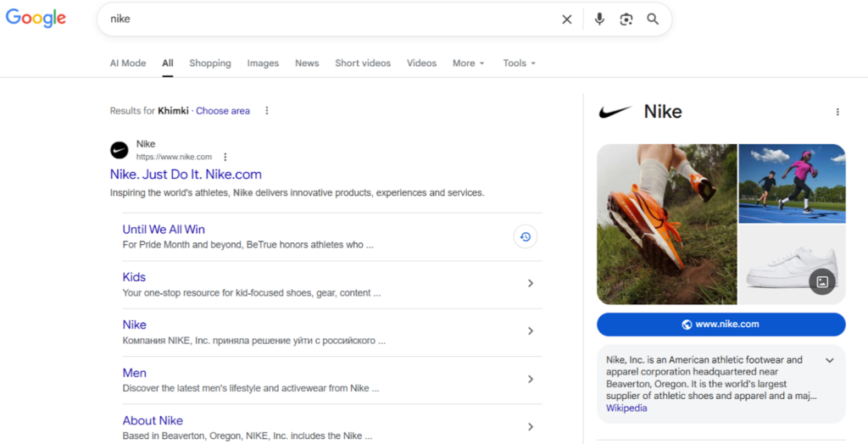Open three-dot menu beside Choose area
Image resolution: width=868 pixels, height=444 pixels.
[267, 111]
